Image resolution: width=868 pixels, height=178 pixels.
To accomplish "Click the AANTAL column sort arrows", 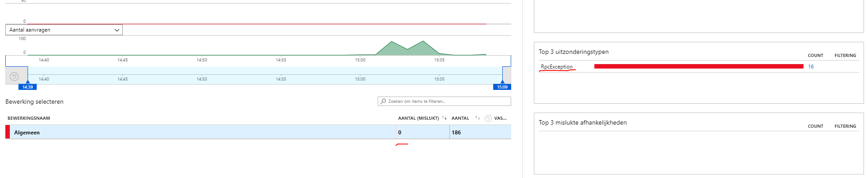I will pos(477,118).
